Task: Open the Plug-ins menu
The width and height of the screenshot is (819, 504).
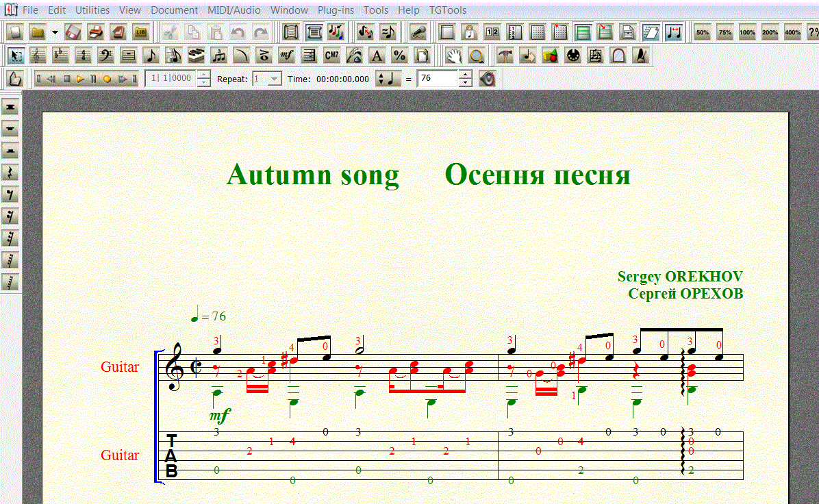Action: tap(335, 10)
